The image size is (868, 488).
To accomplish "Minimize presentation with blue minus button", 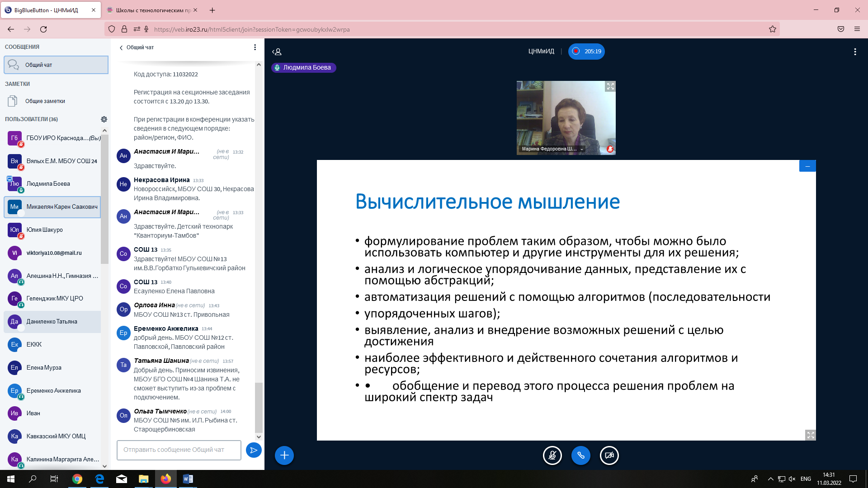I will pyautogui.click(x=807, y=166).
